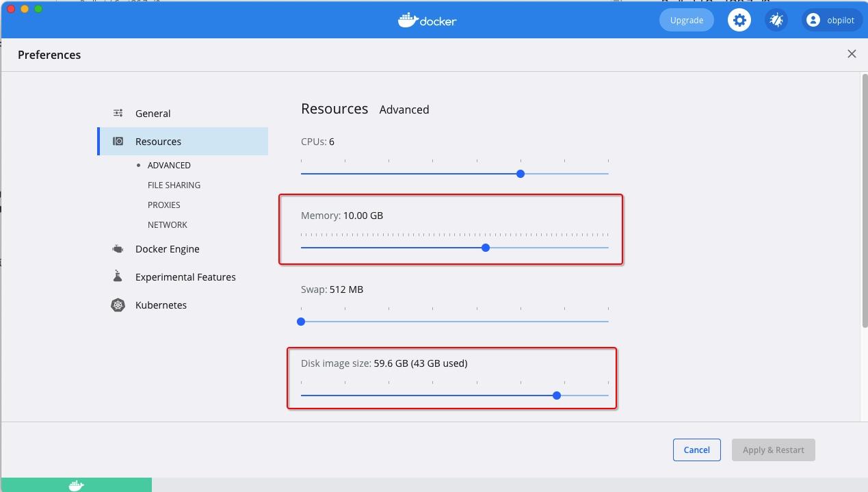Select the Resources section
The height and width of the screenshot is (492, 868).
tap(183, 142)
